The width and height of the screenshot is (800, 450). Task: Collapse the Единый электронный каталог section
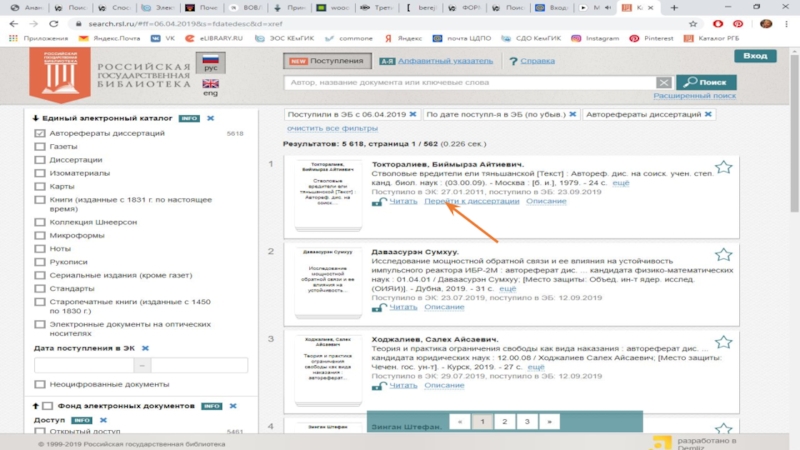35,118
